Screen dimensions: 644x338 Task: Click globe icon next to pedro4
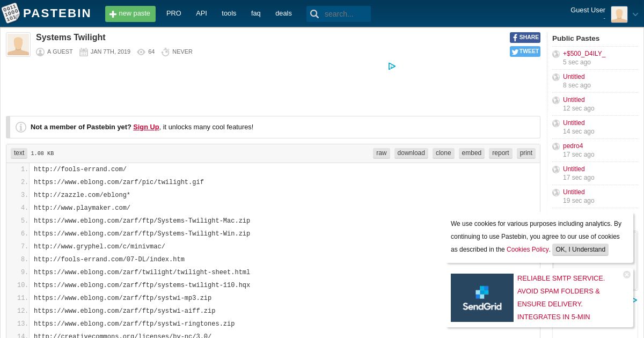[x=556, y=146]
